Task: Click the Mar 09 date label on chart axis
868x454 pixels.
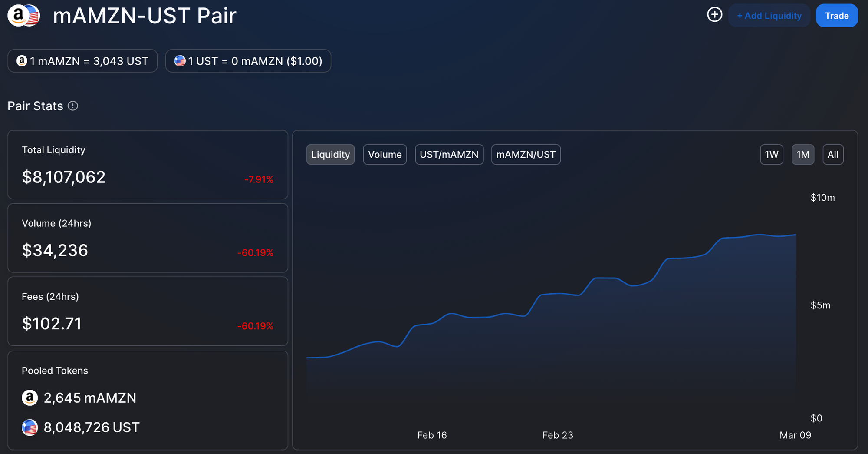Action: (795, 435)
